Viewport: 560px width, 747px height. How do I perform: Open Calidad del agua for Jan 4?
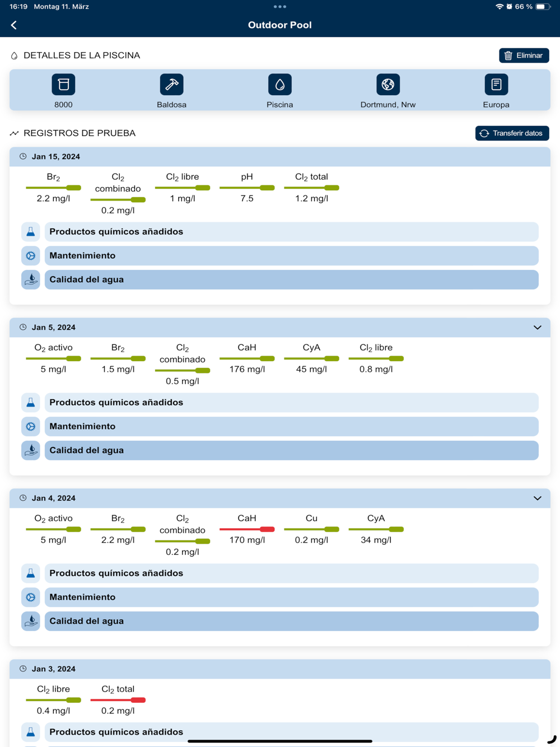point(292,621)
